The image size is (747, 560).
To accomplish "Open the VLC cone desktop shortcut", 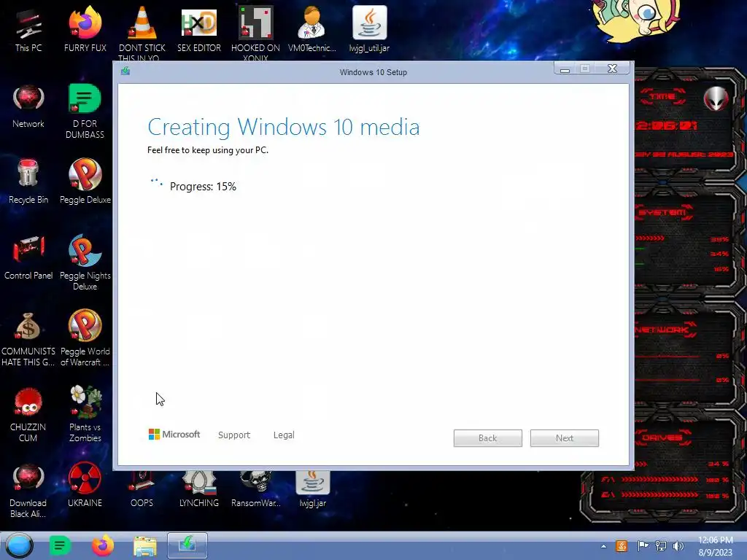I will [142, 31].
